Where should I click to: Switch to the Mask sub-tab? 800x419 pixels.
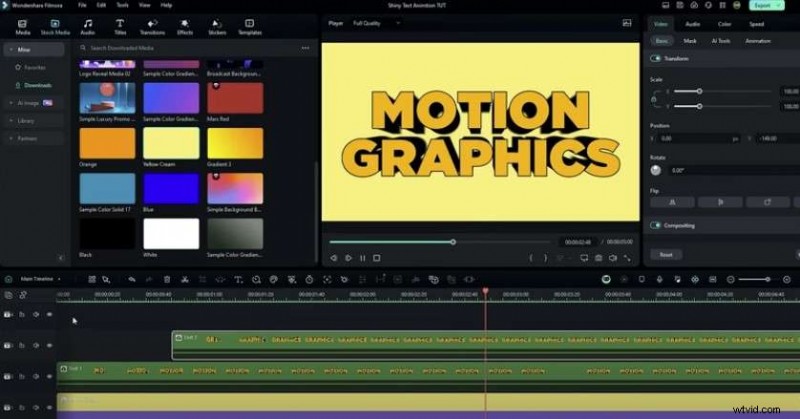pyautogui.click(x=690, y=41)
